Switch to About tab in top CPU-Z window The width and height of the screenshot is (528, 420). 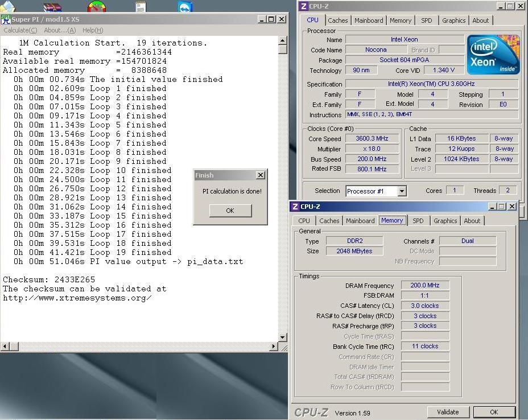[481, 20]
